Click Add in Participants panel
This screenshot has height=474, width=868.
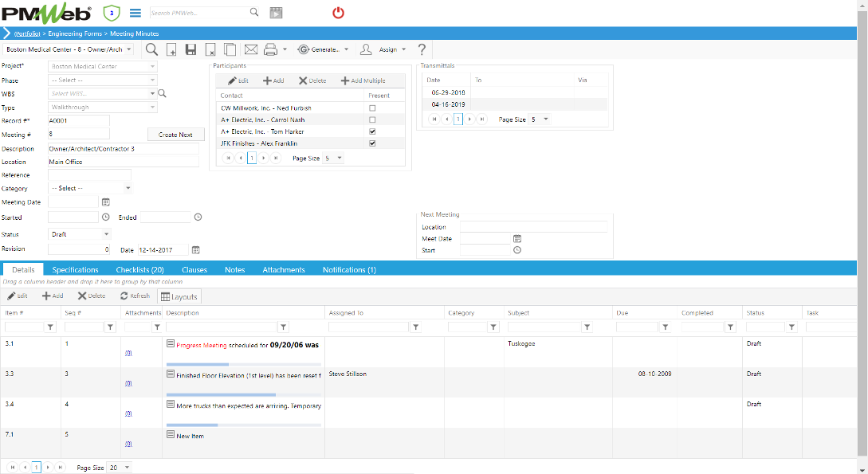coord(273,80)
